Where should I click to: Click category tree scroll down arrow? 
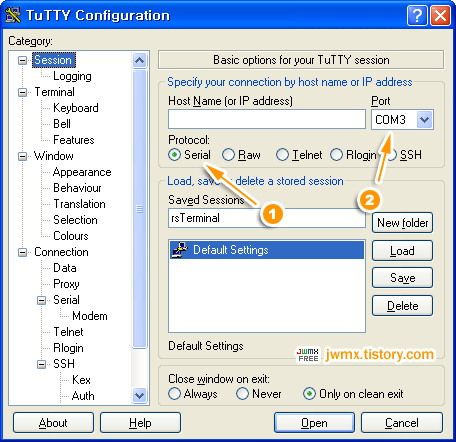pos(139,396)
